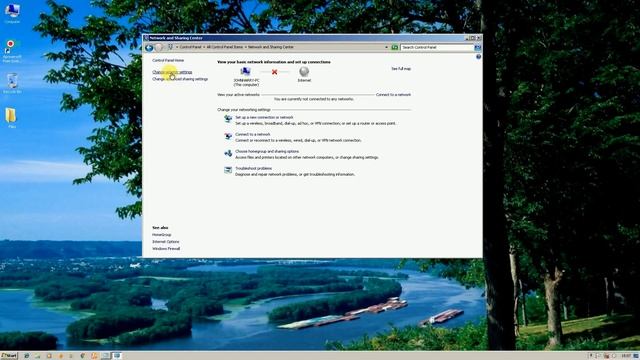Click the active Network and Sharing Center taskbar button

click(117, 356)
